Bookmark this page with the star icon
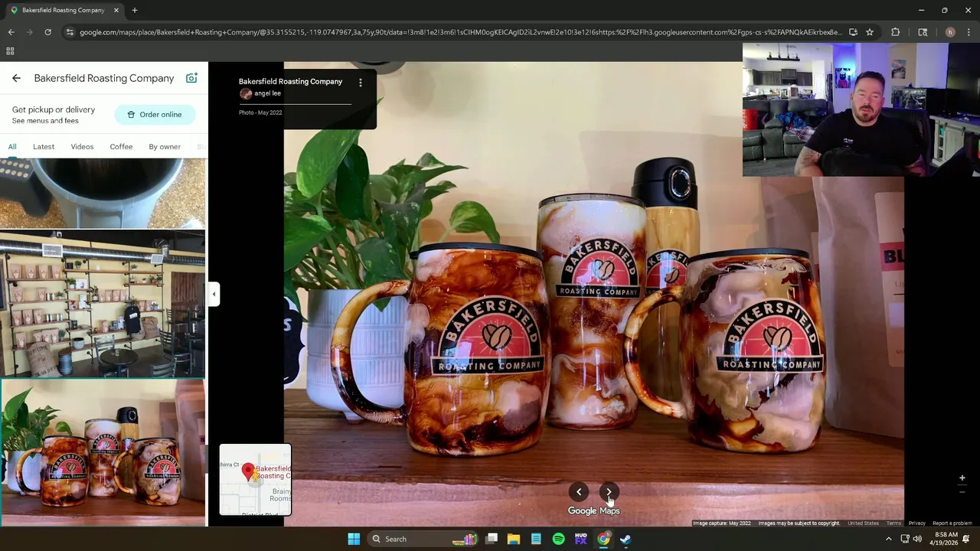 coord(870,32)
